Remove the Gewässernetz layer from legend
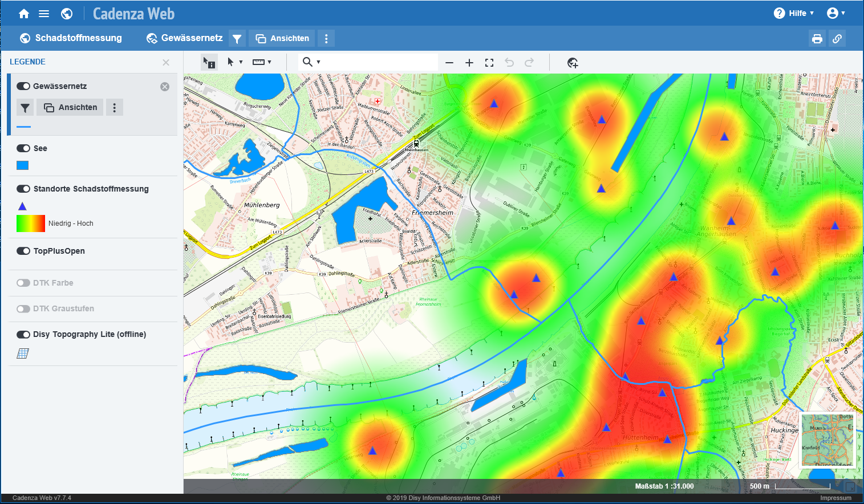Viewport: 864px width, 504px height. [x=165, y=87]
